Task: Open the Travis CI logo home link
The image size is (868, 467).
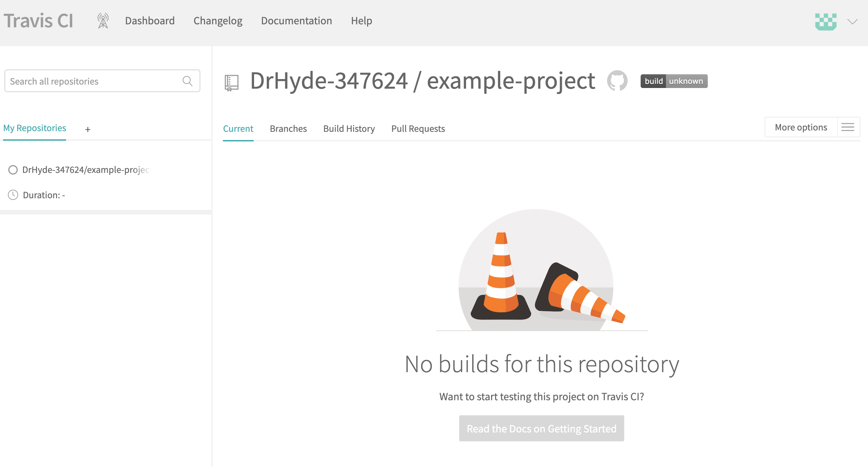Action: tap(38, 20)
